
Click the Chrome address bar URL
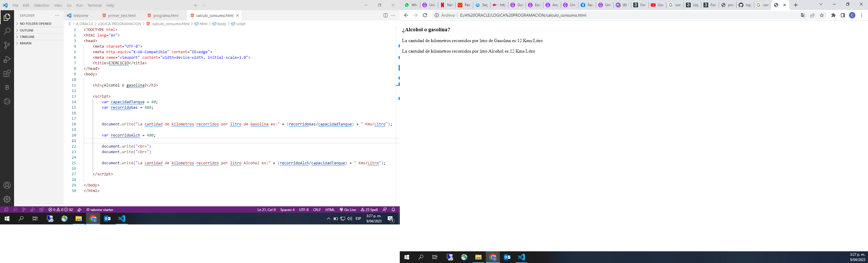click(x=523, y=15)
